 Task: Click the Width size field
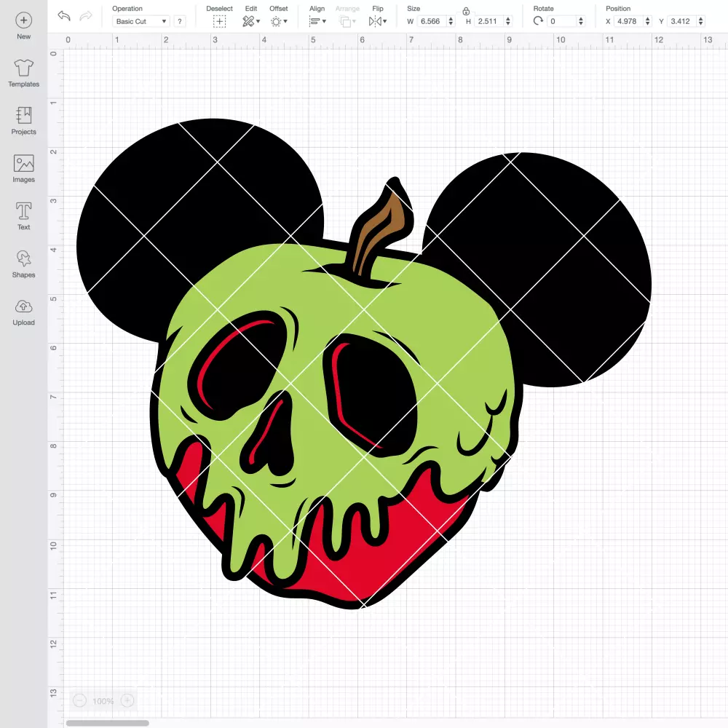pos(431,21)
